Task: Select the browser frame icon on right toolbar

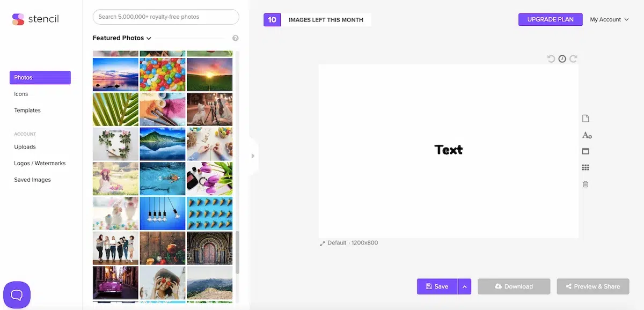Action: (586, 151)
